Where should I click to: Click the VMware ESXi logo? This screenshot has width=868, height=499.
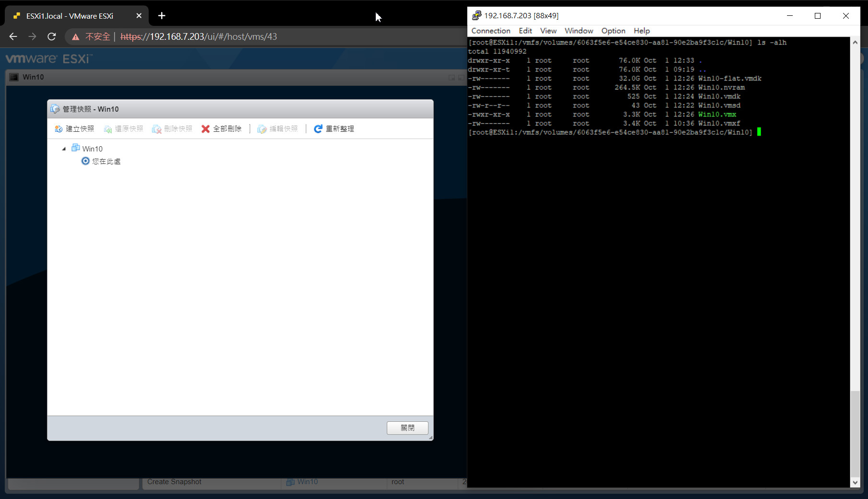(x=49, y=59)
